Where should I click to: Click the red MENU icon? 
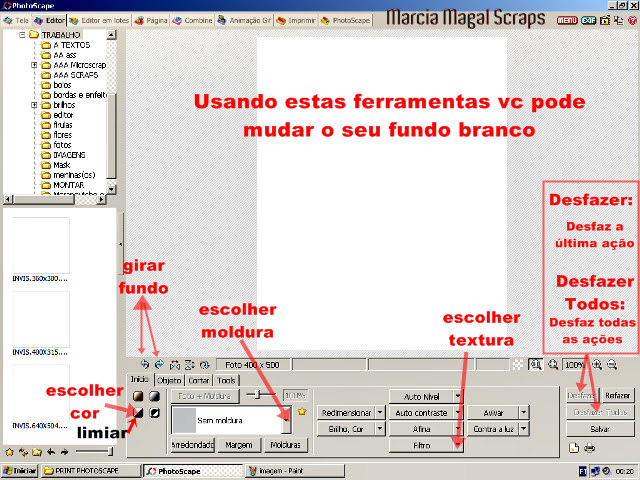pyautogui.click(x=567, y=20)
